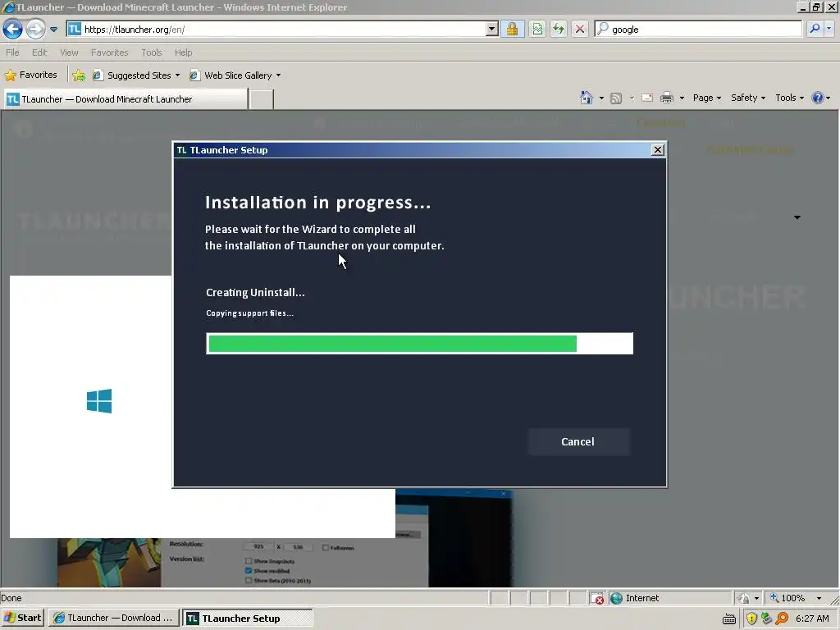Click the Add to Favorites Bar icon
The height and width of the screenshot is (630, 840).
point(79,75)
